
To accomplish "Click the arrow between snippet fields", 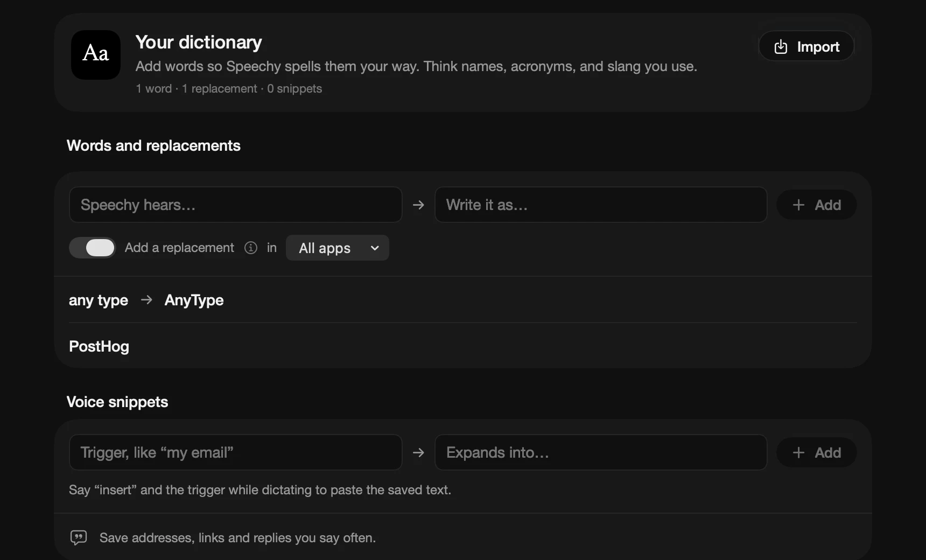I will point(418,453).
